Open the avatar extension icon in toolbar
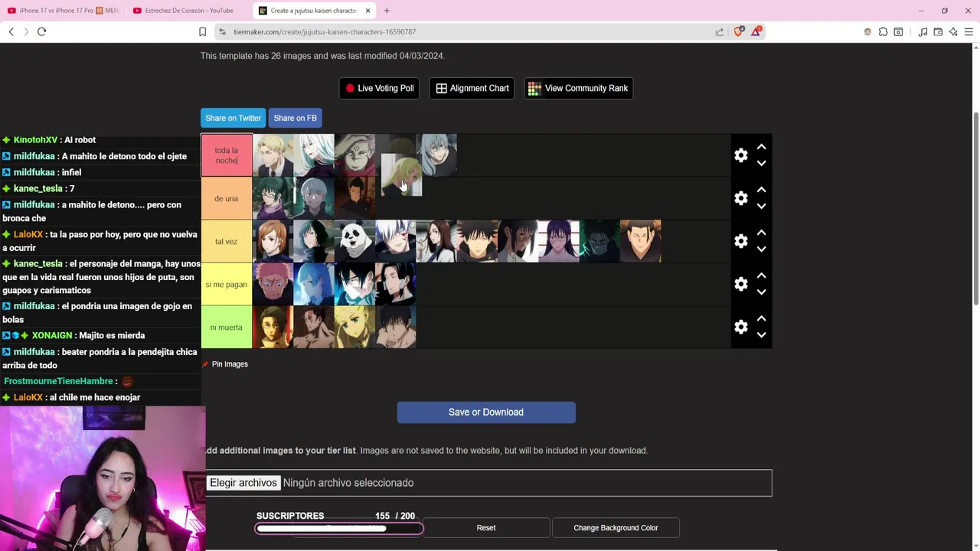Viewport: 980px width, 551px height. (x=867, y=31)
